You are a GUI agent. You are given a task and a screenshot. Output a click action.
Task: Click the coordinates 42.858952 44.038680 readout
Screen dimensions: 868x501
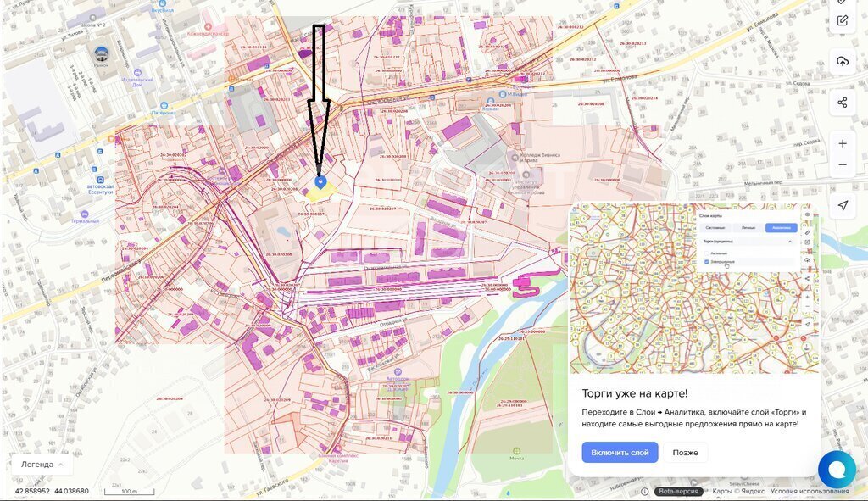click(52, 491)
